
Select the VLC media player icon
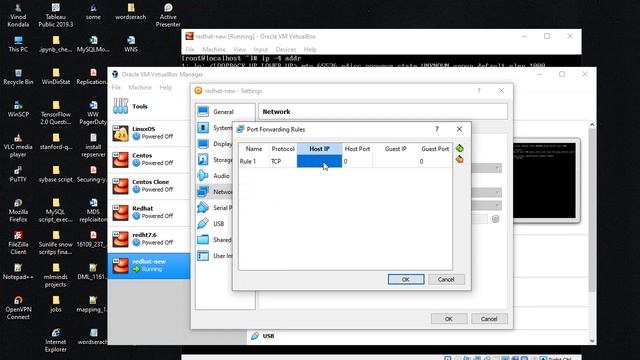click(x=18, y=145)
